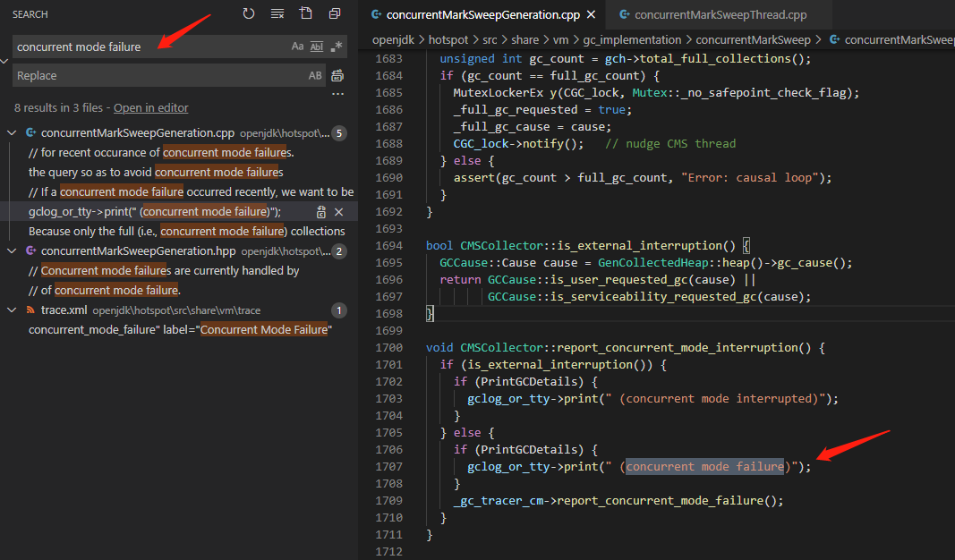Toggle Match Case in the search box
The height and width of the screenshot is (560, 955).
(x=297, y=47)
